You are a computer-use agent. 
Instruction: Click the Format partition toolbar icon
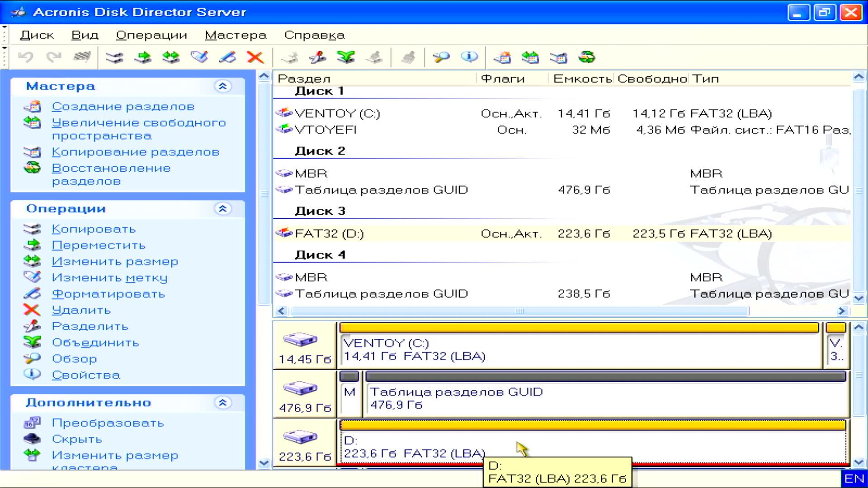tap(227, 57)
